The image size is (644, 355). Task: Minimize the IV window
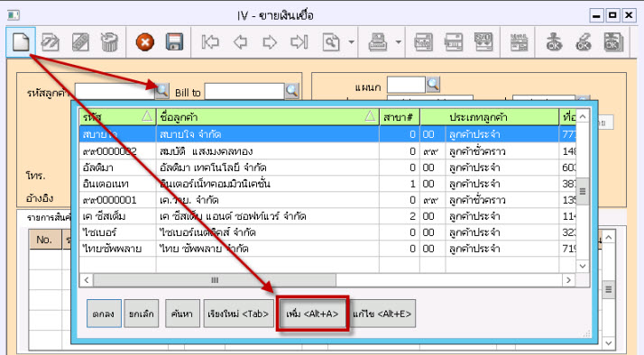coord(596,15)
